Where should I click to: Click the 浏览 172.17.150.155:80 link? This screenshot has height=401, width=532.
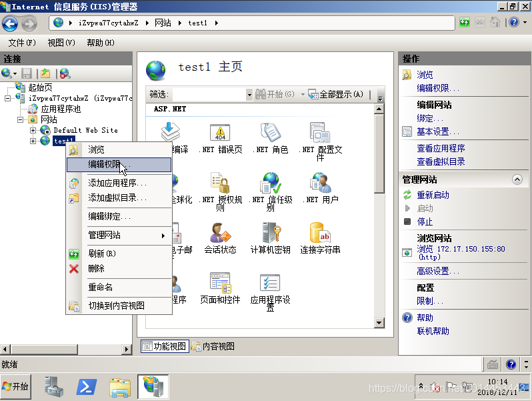[x=461, y=253]
